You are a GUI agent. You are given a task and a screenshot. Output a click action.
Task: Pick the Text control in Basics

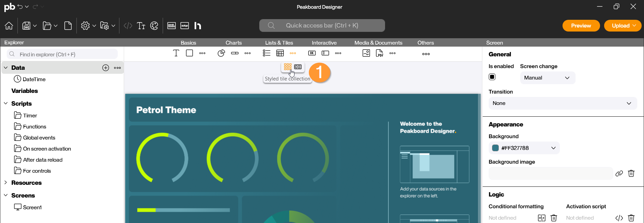click(x=176, y=53)
